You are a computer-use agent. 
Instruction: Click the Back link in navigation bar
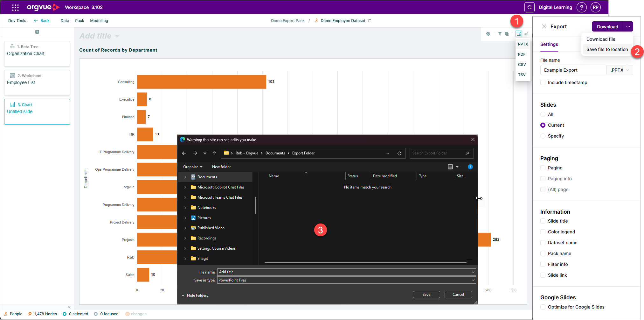coord(42,21)
